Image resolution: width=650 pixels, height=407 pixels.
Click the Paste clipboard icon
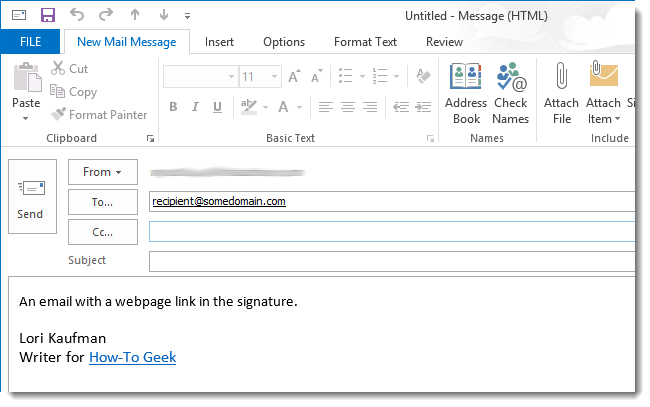(27, 78)
